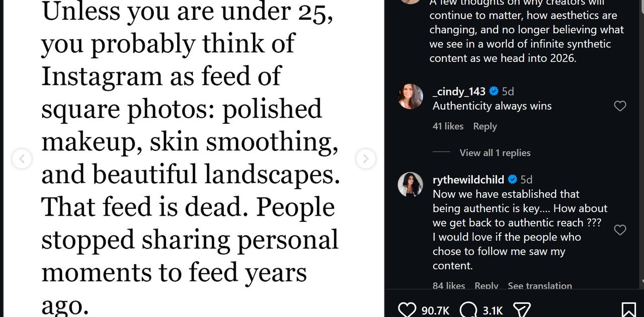Reply to rythewildchild's comment
The image size is (644, 317).
click(486, 286)
